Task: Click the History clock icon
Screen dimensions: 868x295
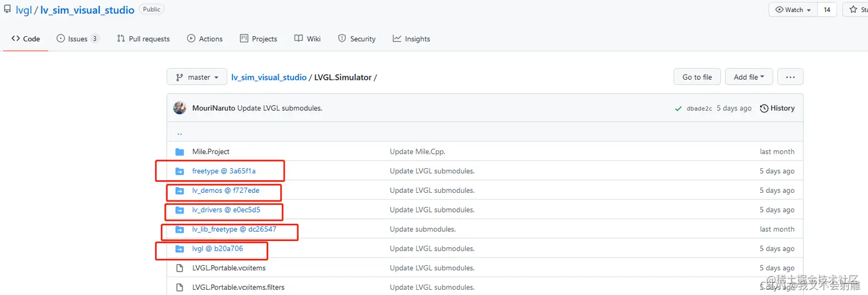Action: click(x=764, y=108)
